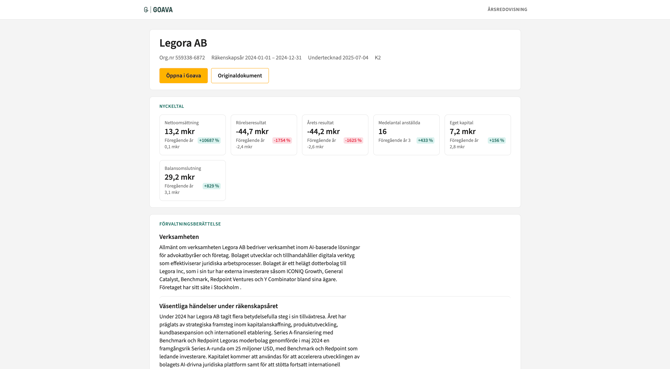The image size is (670, 369).
Task: Open the Originaldokument button
Action: click(240, 76)
